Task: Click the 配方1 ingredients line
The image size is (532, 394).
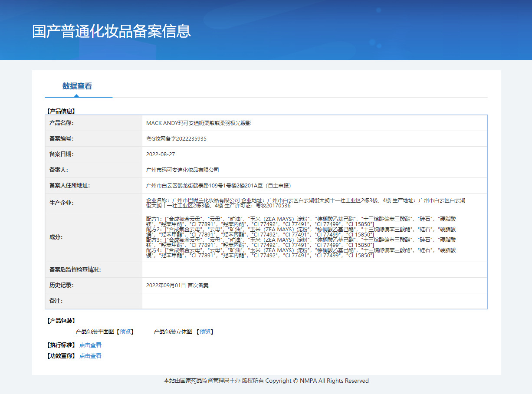Action: (301, 218)
